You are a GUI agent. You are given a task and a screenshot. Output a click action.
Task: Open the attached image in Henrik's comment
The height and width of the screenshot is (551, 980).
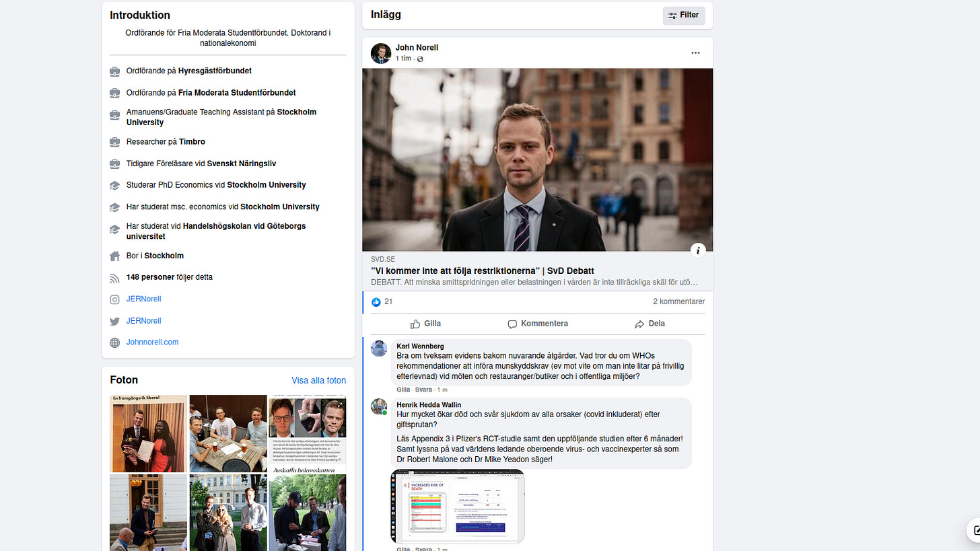coord(458,507)
